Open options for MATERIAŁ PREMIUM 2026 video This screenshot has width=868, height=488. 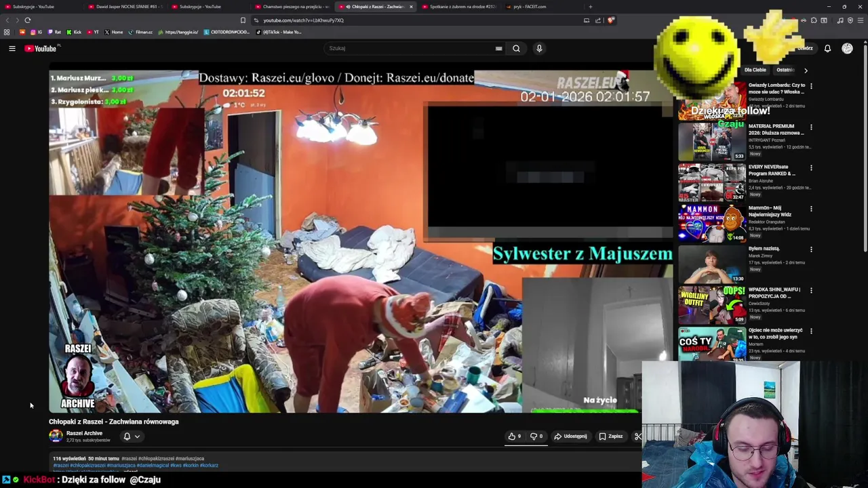(x=811, y=127)
